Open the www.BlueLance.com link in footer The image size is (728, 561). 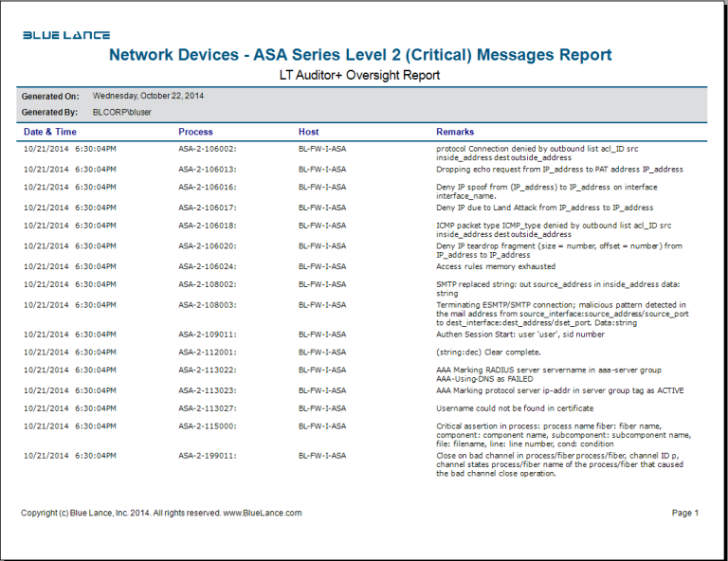pos(263,513)
